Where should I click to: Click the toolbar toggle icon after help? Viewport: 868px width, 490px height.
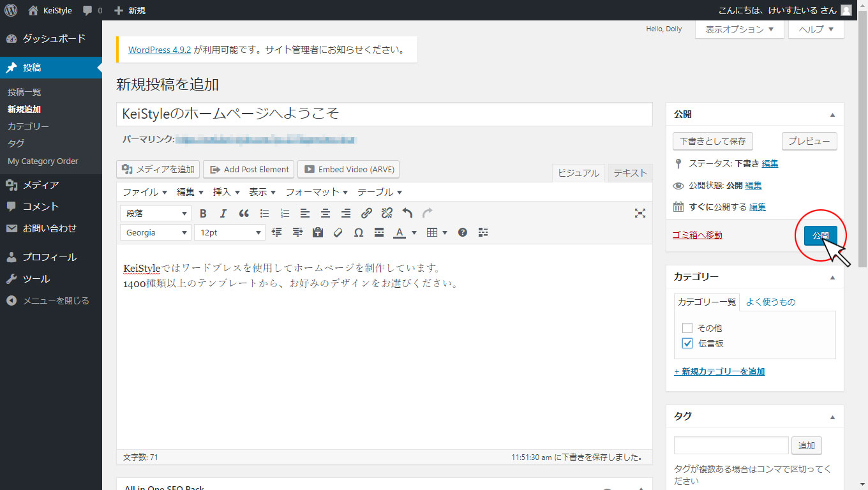point(483,232)
